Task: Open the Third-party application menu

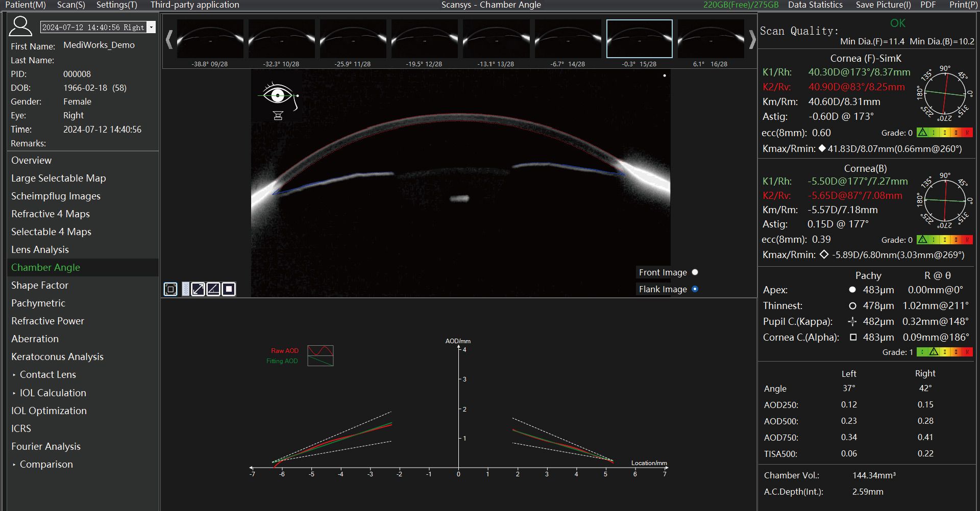Action: coord(194,5)
